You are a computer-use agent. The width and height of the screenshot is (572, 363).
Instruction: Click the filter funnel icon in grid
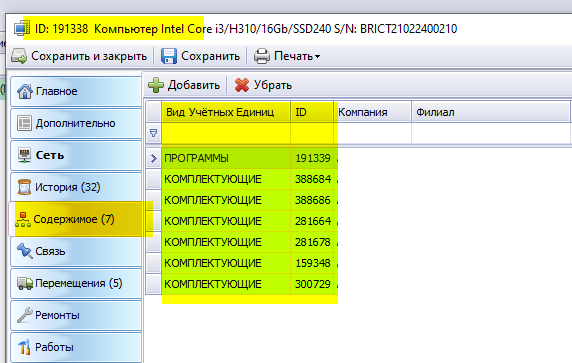154,133
